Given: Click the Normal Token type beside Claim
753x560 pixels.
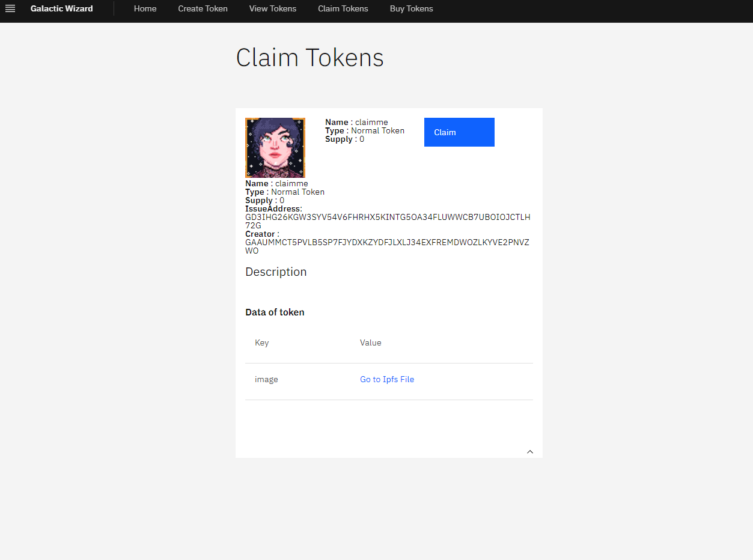Looking at the screenshot, I should point(377,130).
